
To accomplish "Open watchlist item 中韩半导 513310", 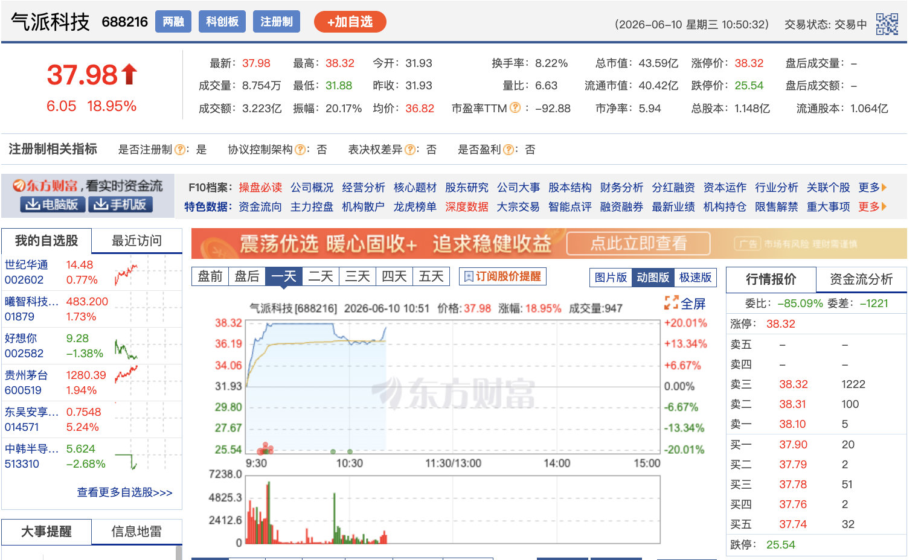I will (92, 456).
